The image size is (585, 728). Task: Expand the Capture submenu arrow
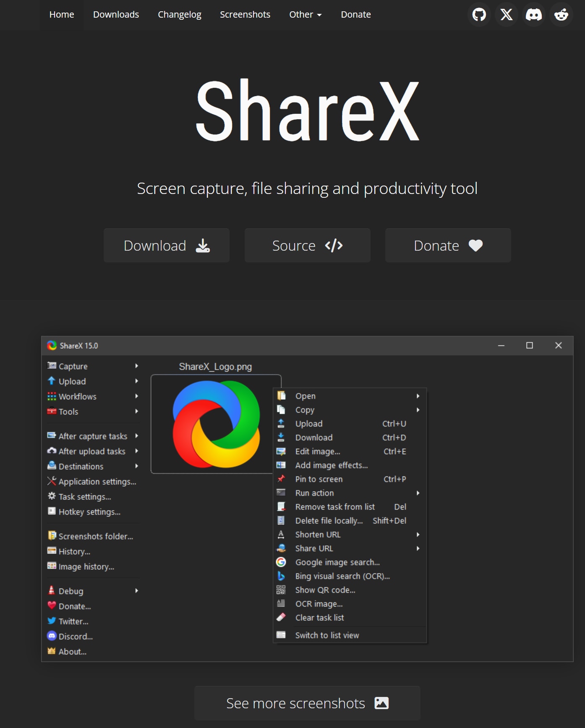137,366
